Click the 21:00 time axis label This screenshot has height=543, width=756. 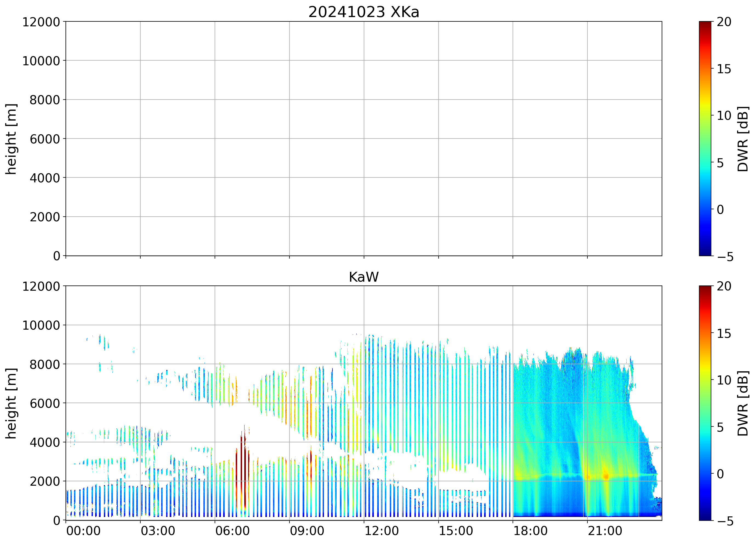click(605, 531)
